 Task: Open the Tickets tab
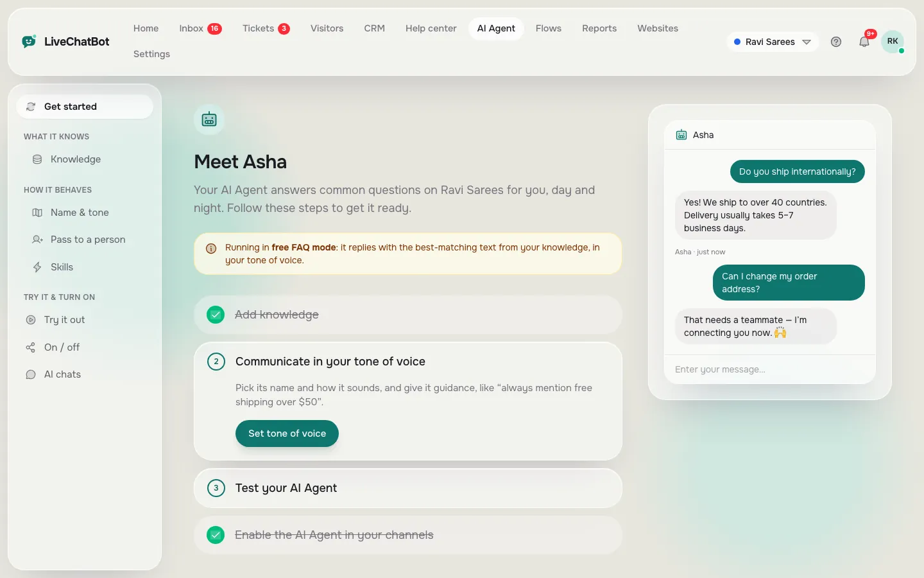pyautogui.click(x=266, y=28)
